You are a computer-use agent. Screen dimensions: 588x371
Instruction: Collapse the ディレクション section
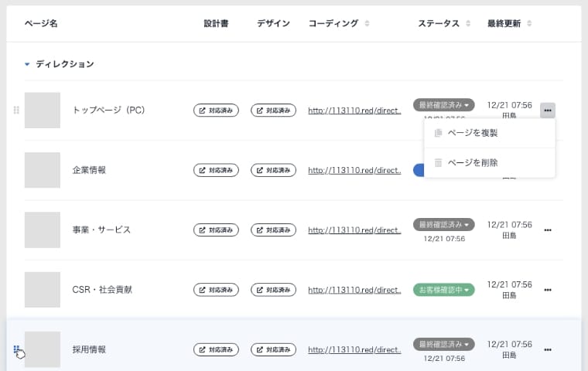coord(28,64)
